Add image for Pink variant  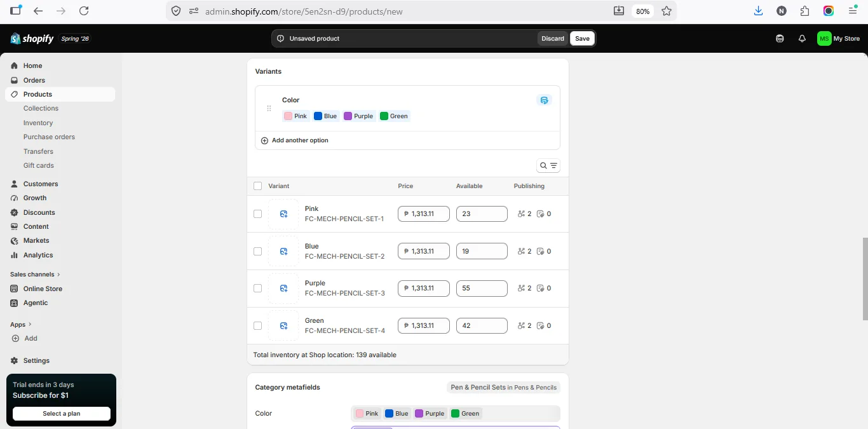point(283,214)
